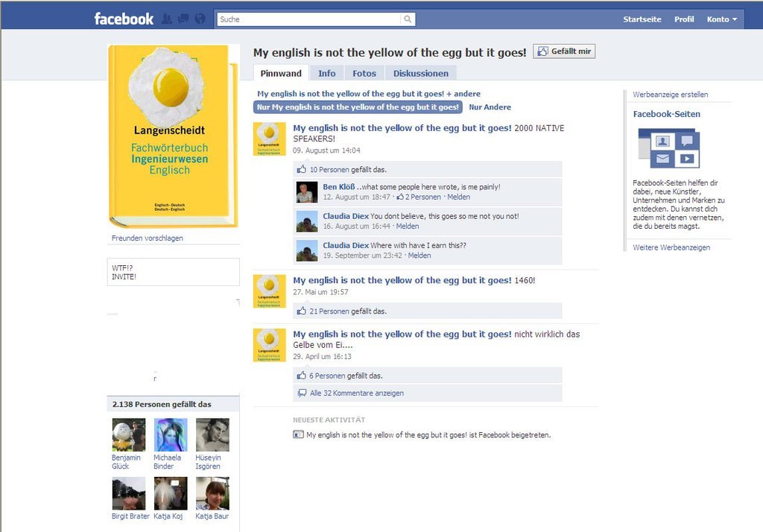Open Benjamin Glück profile picture
Screen dimensions: 763x532
(128, 434)
